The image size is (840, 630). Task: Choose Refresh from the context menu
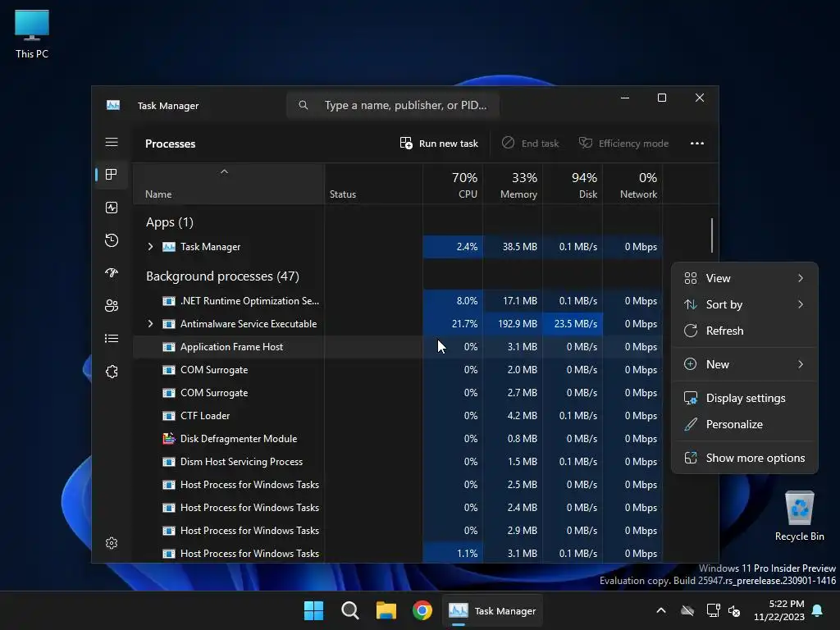point(745,331)
